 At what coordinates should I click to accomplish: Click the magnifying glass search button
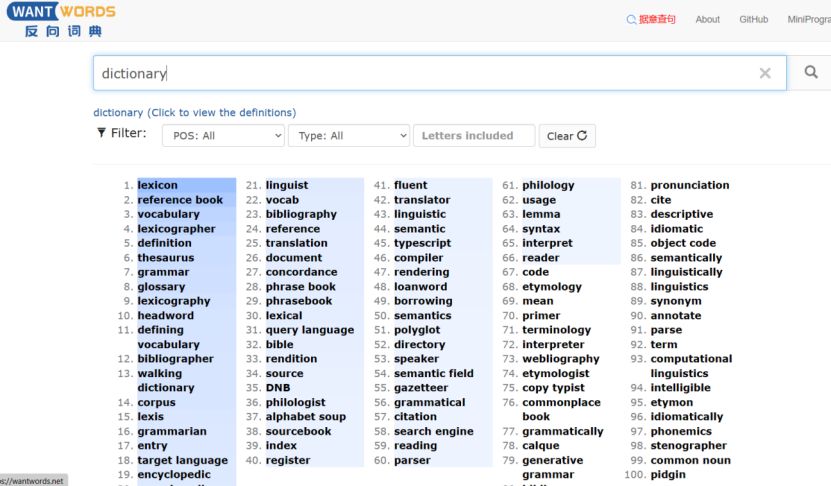click(810, 73)
